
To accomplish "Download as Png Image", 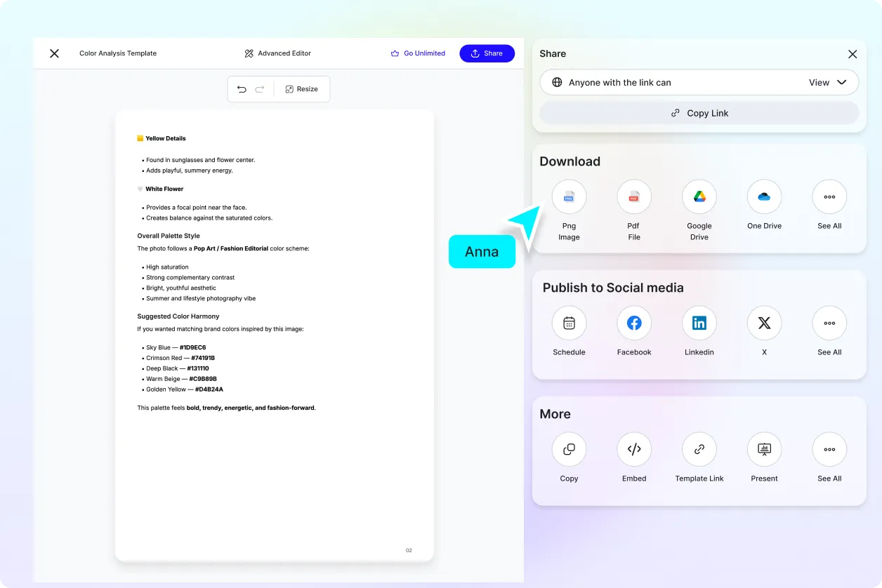I will pos(569,197).
